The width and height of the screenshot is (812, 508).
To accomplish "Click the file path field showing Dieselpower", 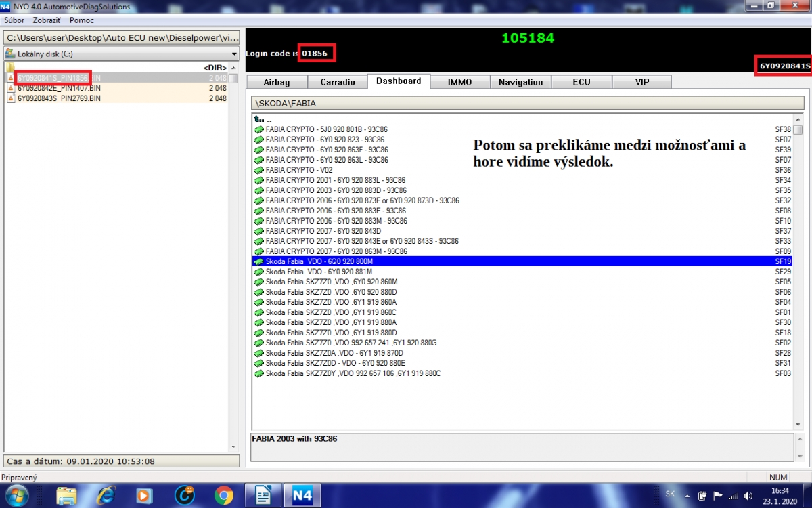I will tap(122, 37).
